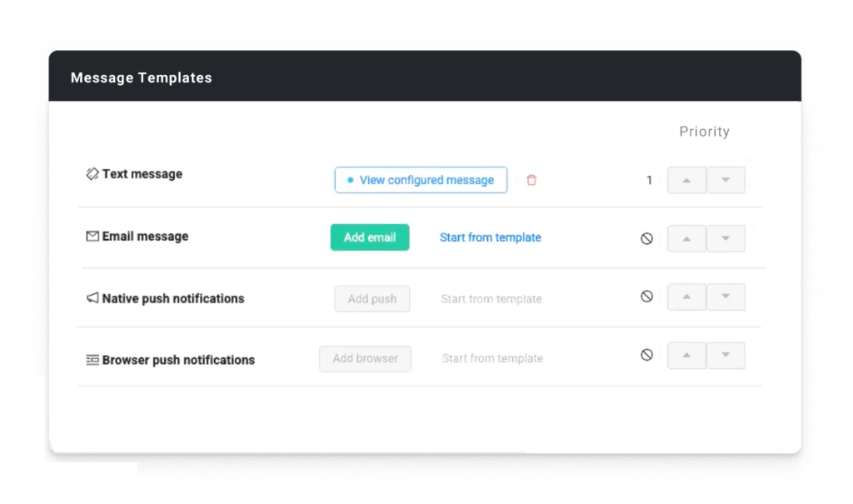853x504 pixels.
Task: Click Start from template in Native push row
Action: (491, 299)
